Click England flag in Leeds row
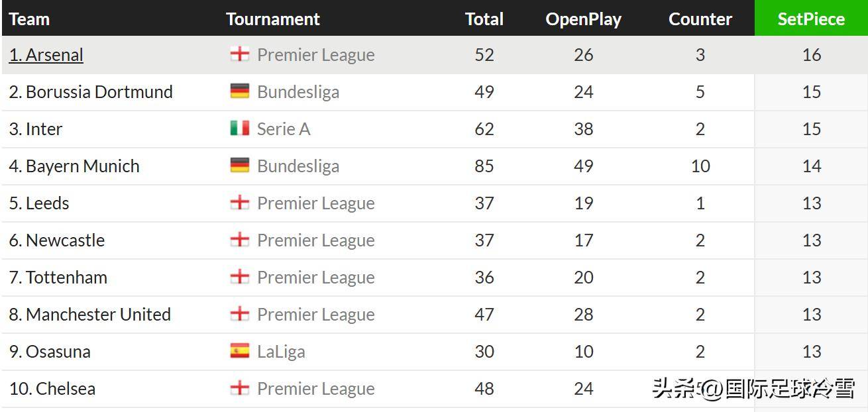 pyautogui.click(x=239, y=203)
